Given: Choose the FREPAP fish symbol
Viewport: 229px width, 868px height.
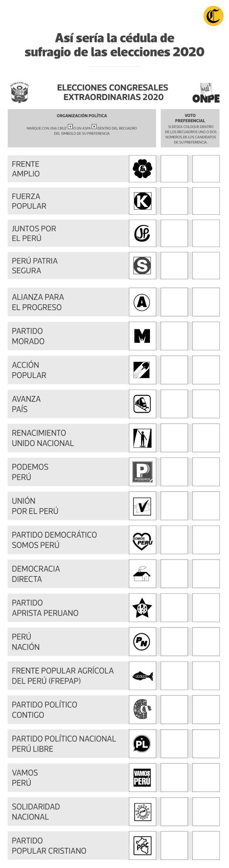Looking at the screenshot, I should pos(142,676).
